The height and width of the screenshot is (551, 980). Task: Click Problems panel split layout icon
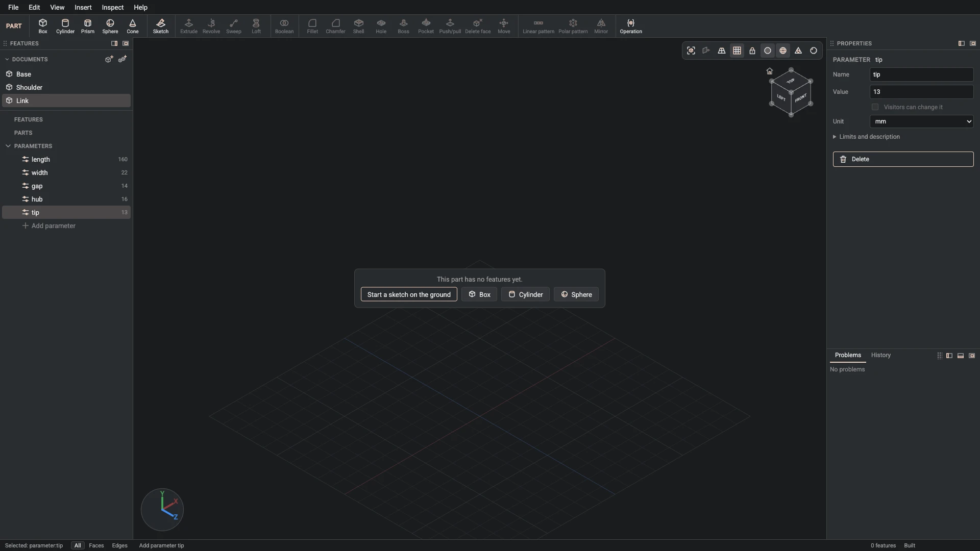tap(949, 356)
